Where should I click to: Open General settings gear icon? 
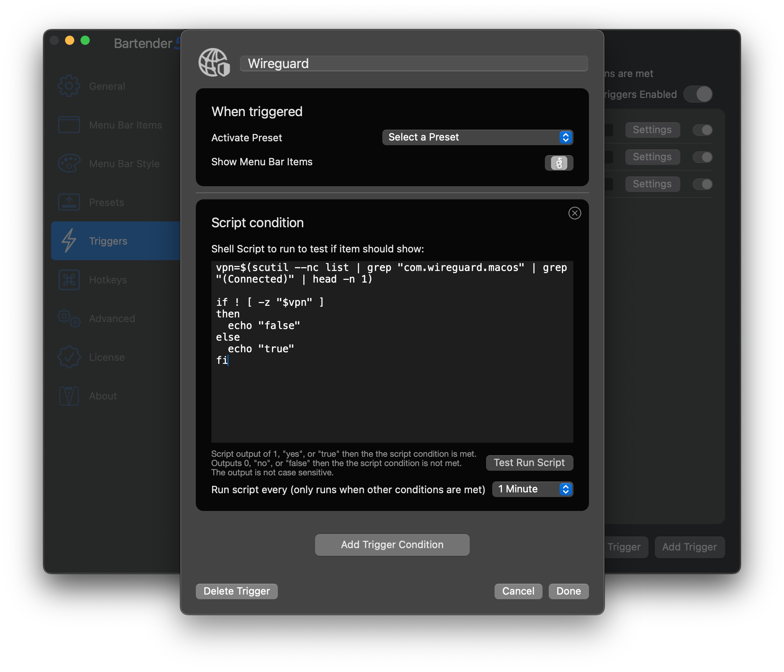click(69, 86)
